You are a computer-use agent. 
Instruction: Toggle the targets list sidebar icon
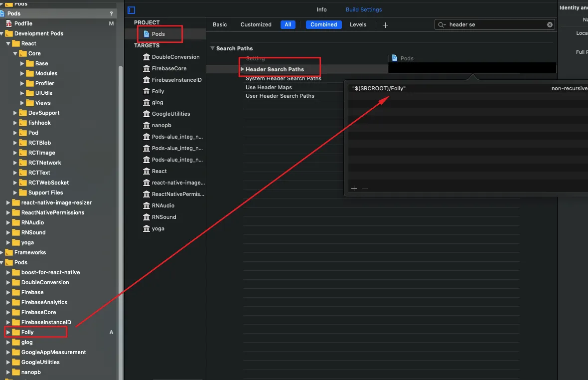coord(131,10)
